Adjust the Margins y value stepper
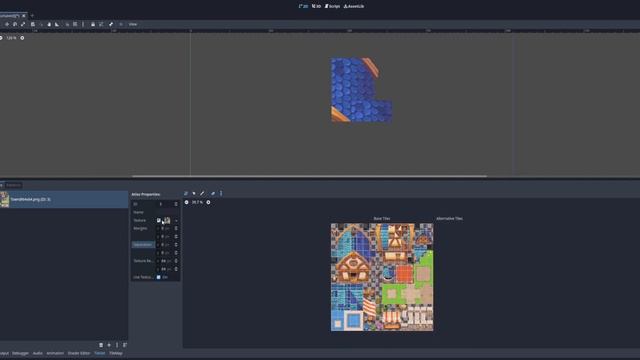This screenshot has height=360, width=640. 176,237
